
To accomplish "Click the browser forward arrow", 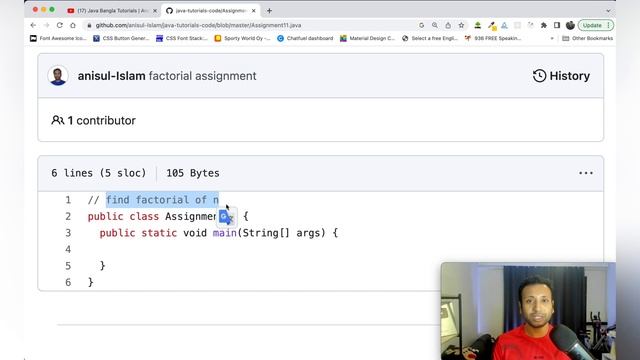I will tap(47, 25).
